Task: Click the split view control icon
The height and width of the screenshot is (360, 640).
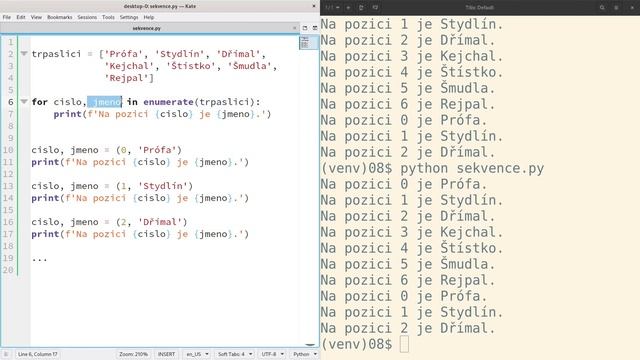Action: (315, 28)
